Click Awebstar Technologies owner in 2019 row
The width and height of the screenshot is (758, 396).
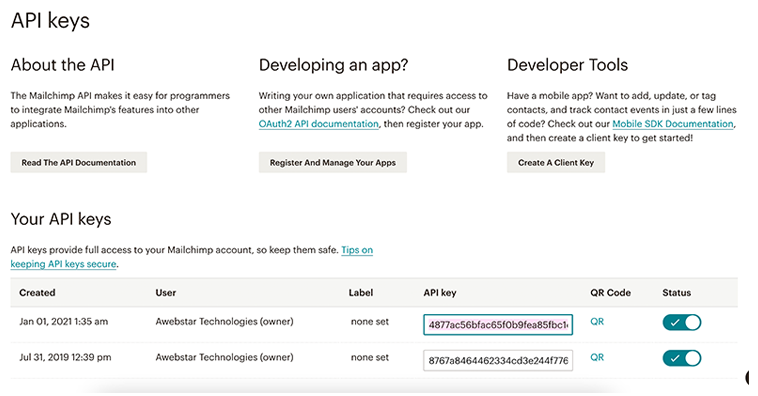coord(224,357)
